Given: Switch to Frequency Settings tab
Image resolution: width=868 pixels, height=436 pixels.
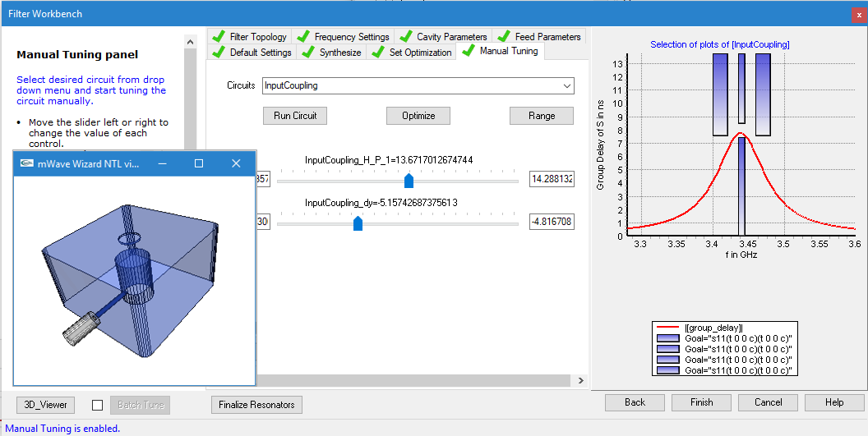Looking at the screenshot, I should click(x=342, y=36).
